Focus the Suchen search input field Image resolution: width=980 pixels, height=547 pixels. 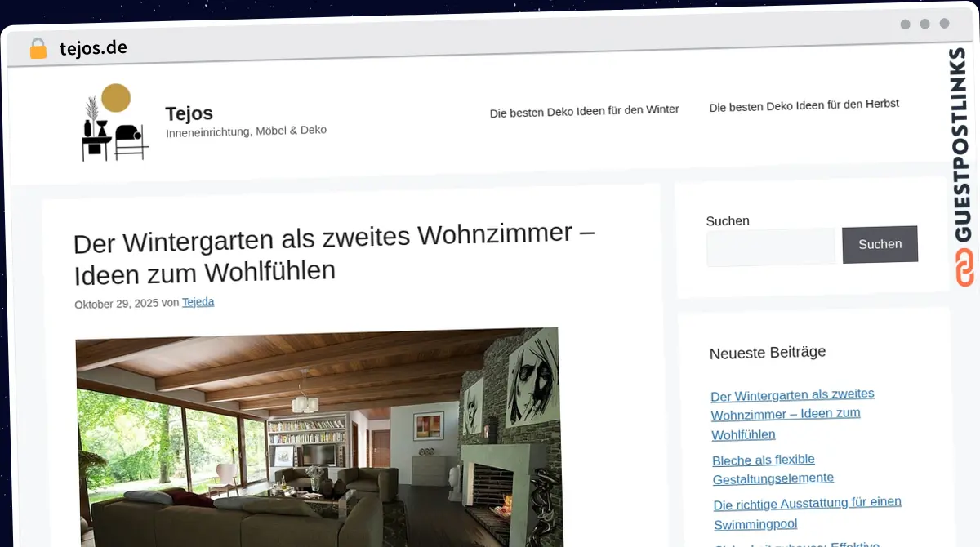coord(771,247)
